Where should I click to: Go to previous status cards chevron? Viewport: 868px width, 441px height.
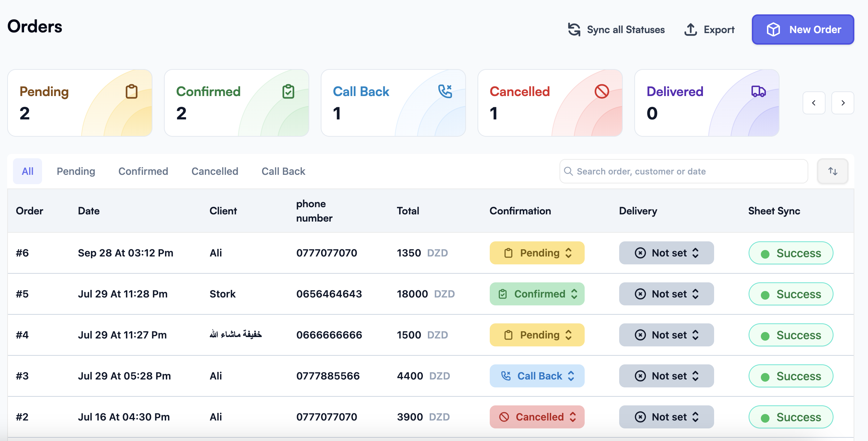(814, 103)
